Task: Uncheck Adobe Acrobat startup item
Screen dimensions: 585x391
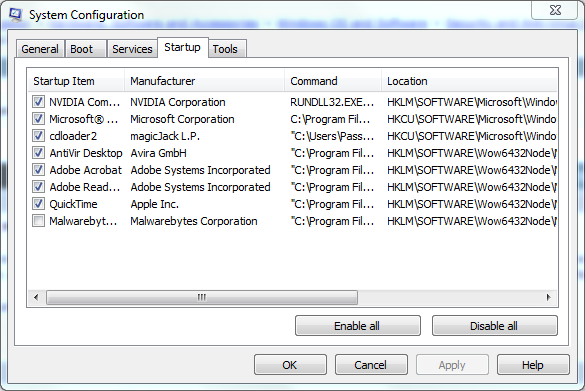Action: [38, 170]
